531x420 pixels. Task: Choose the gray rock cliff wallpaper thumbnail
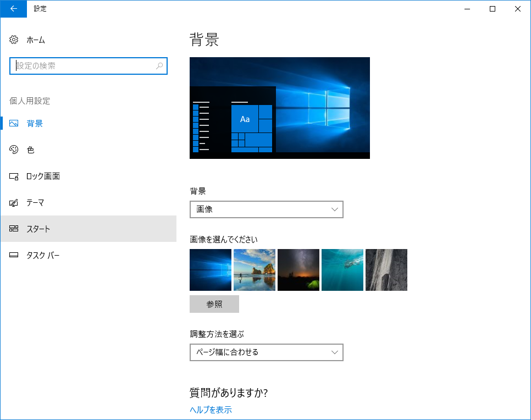coord(386,270)
